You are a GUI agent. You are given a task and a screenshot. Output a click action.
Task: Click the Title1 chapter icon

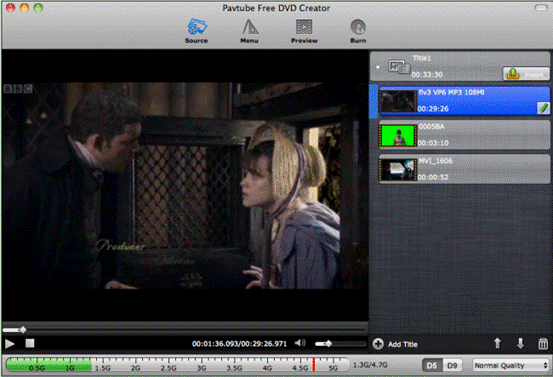coord(399,67)
